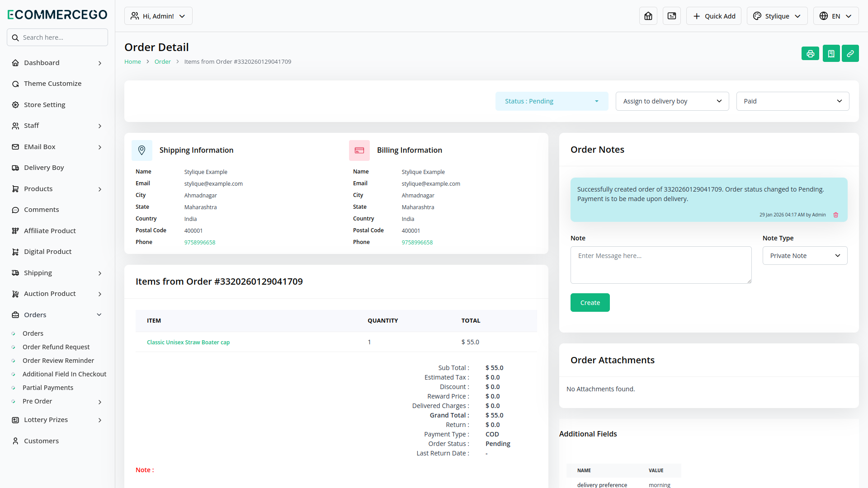
Task: Open the Customers menu item
Action: tap(41, 441)
